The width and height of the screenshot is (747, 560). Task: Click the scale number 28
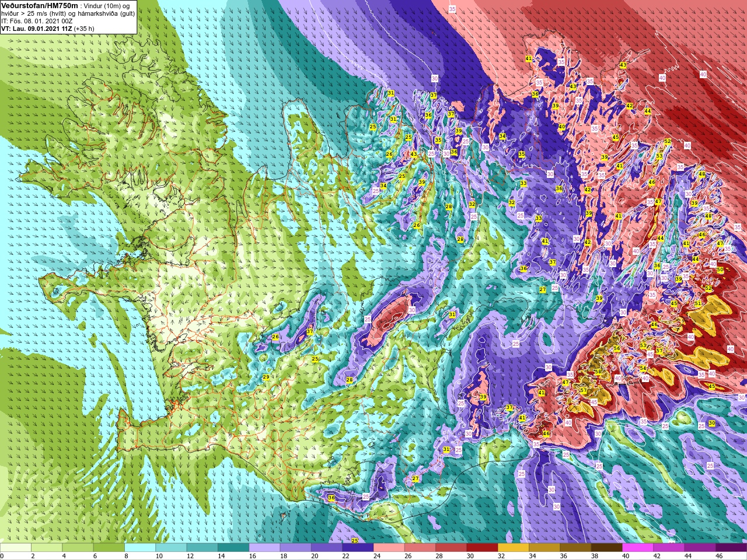point(439,556)
